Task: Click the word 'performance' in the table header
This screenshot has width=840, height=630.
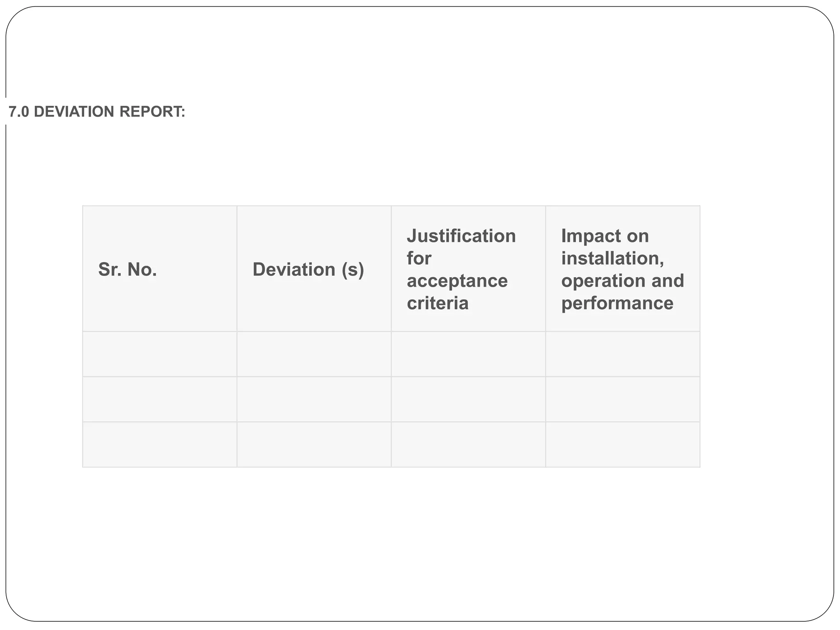Action: click(x=617, y=304)
